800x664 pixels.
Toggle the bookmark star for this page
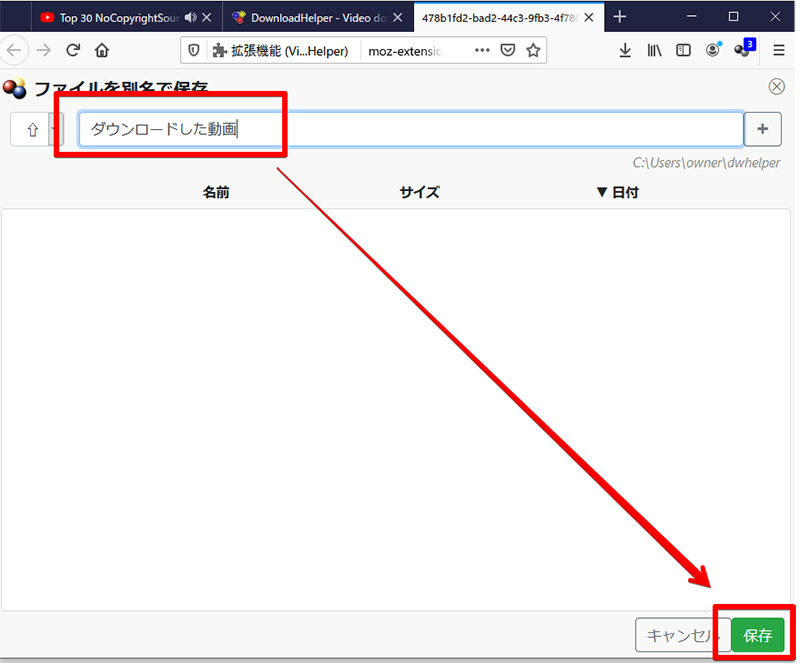pyautogui.click(x=534, y=50)
